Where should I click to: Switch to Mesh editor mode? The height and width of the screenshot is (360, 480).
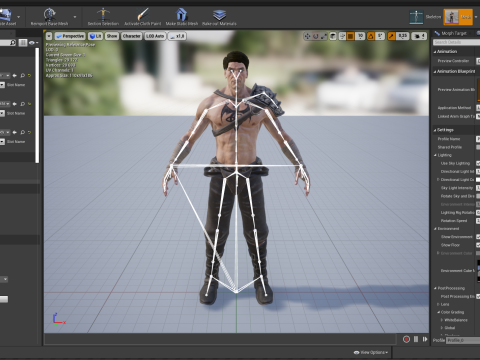(x=458, y=17)
